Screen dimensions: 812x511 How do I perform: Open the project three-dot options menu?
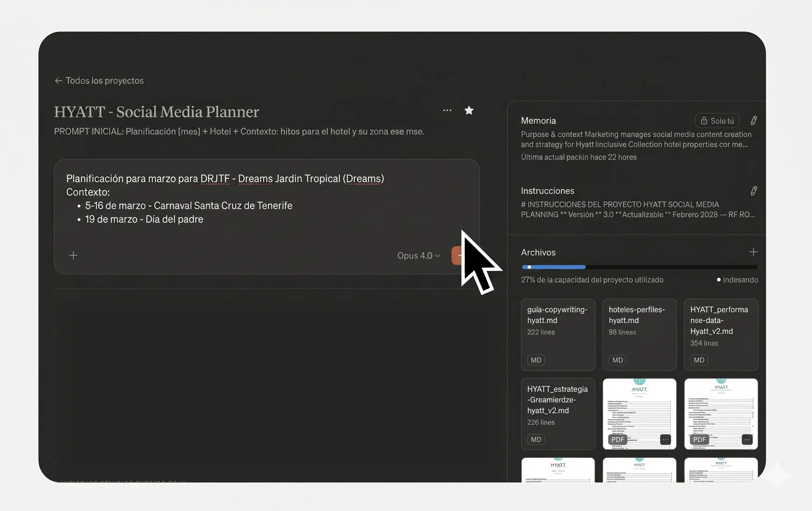click(x=447, y=111)
